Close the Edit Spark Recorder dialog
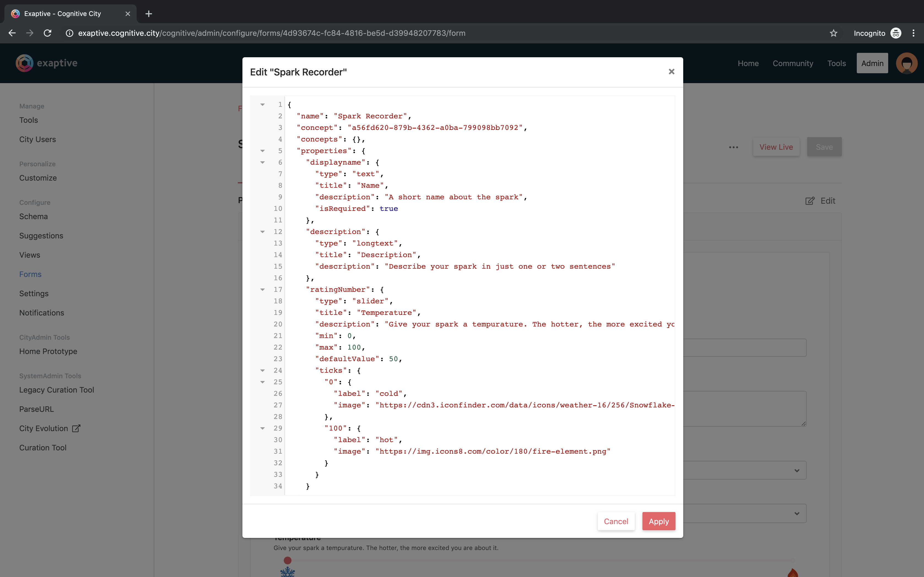This screenshot has height=577, width=924. pos(671,72)
